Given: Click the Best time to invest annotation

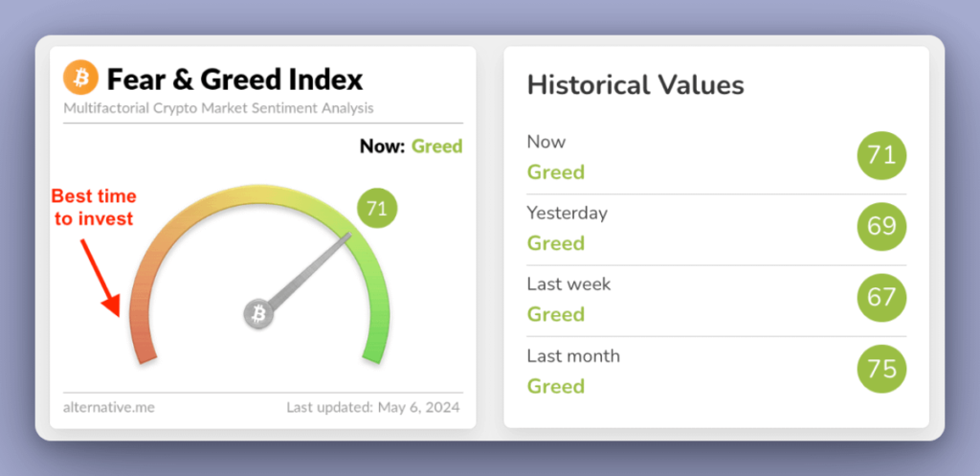Looking at the screenshot, I should 94,208.
